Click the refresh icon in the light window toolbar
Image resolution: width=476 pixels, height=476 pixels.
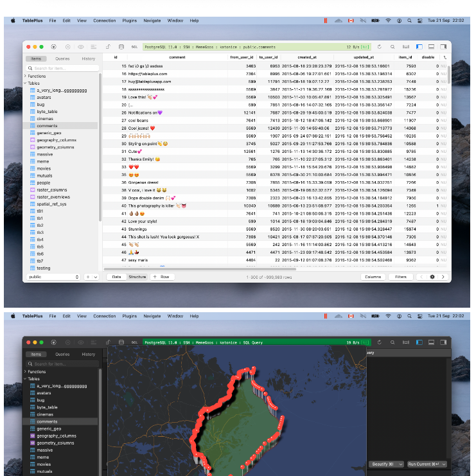379,47
